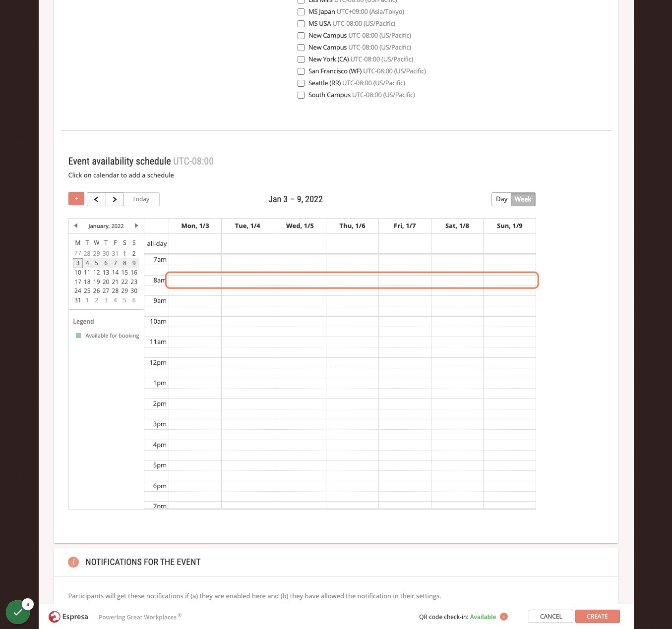Click the green Available status text
The width and height of the screenshot is (672, 629).
(483, 617)
